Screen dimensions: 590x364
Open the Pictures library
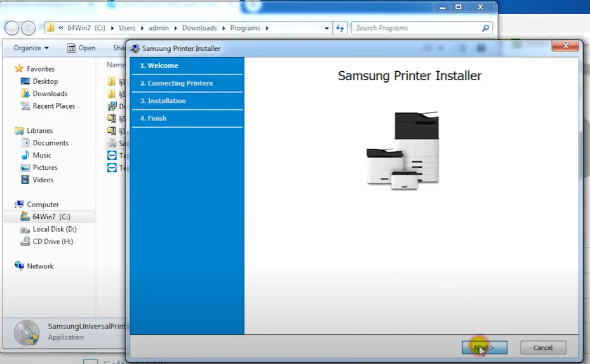click(45, 168)
